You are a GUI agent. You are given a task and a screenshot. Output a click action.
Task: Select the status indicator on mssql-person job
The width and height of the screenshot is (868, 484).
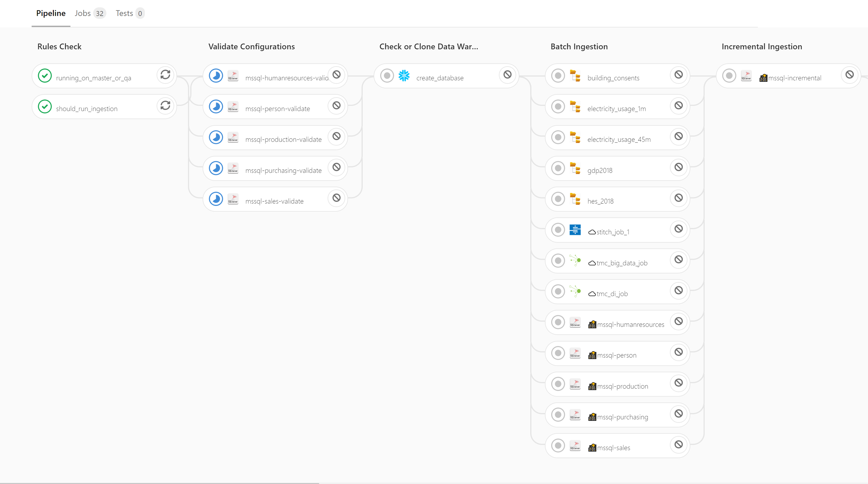[x=558, y=353]
